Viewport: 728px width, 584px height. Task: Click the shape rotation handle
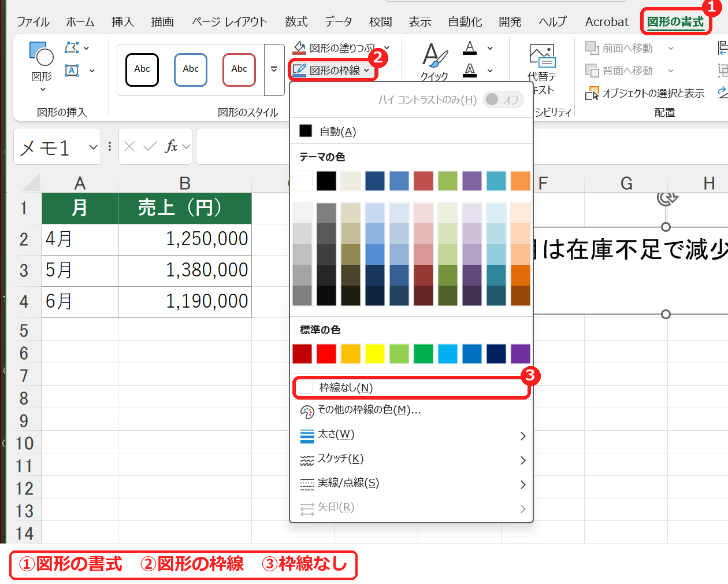pyautogui.click(x=666, y=198)
